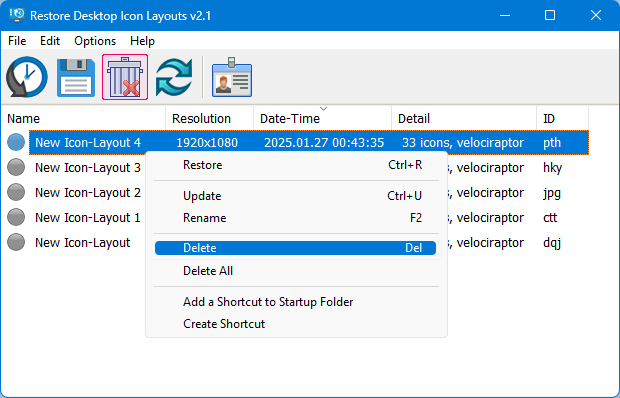Click the Save layout floppy disk icon
620x398 pixels.
pos(76,77)
